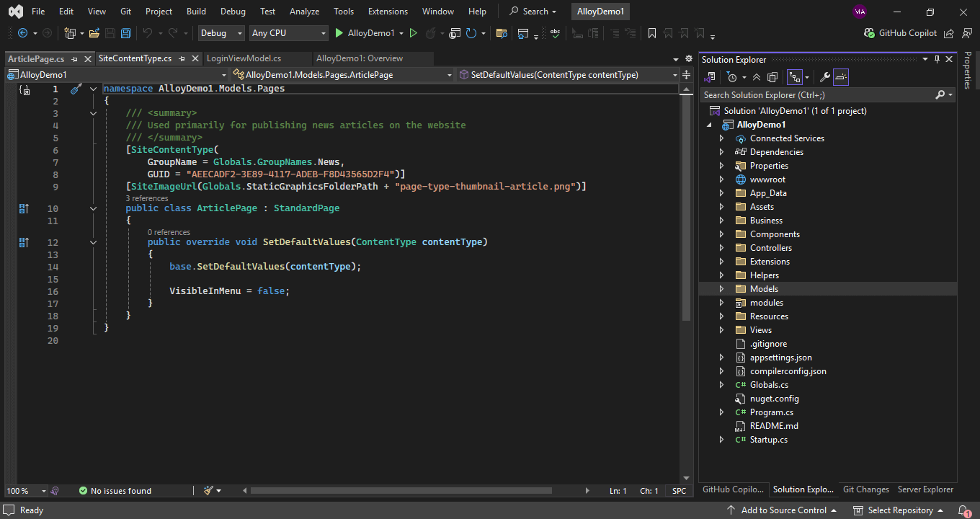Expand the Models folder in Solution Explorer
The height and width of the screenshot is (519, 980).
[x=722, y=289]
